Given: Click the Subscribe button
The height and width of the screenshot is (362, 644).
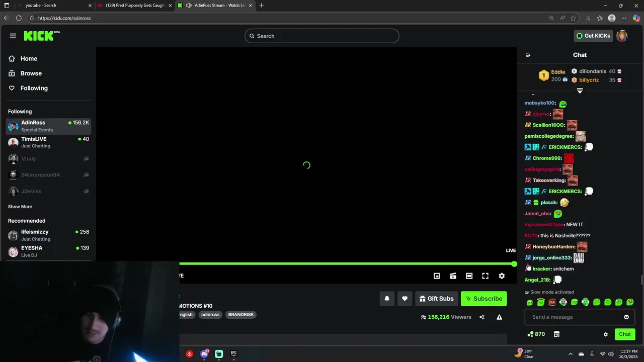Looking at the screenshot, I should click(x=484, y=299).
